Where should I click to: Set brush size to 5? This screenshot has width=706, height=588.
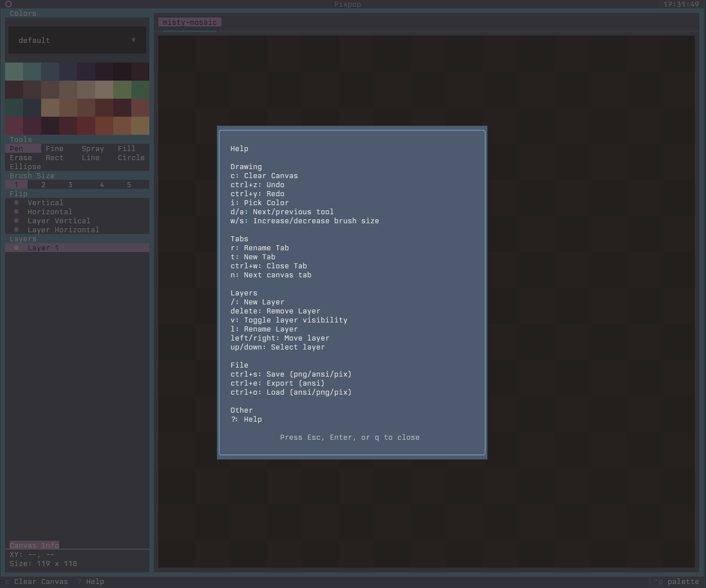pos(129,185)
